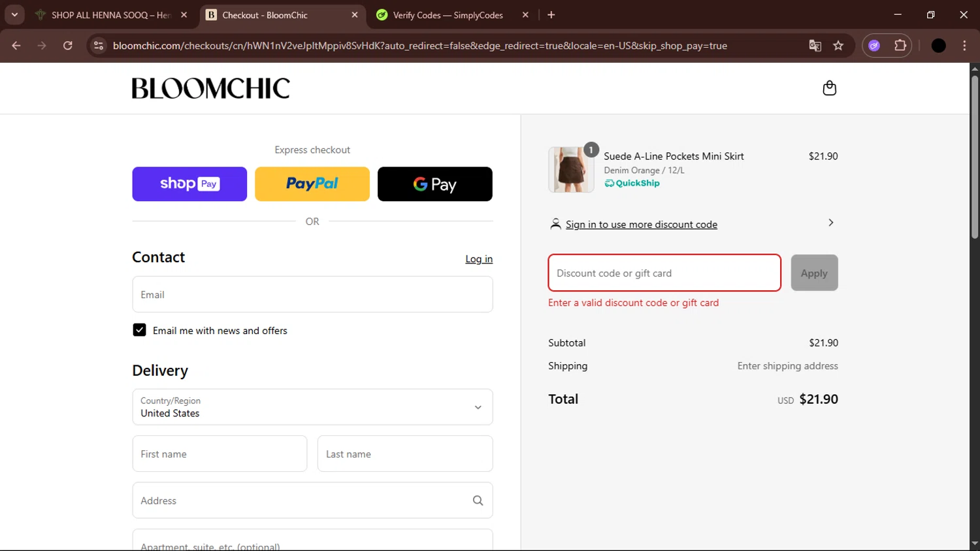Click the Denim Orange / 12/L variant text
This screenshot has width=980, height=551.
(x=644, y=170)
